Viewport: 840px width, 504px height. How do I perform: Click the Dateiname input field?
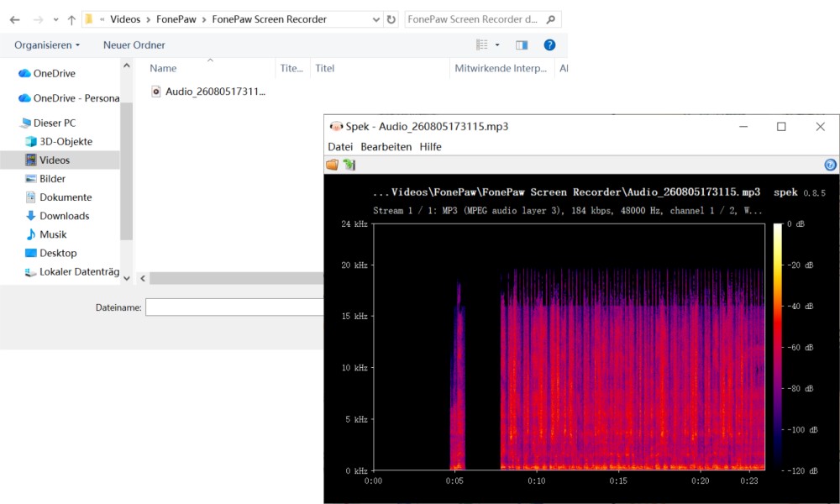pos(234,307)
